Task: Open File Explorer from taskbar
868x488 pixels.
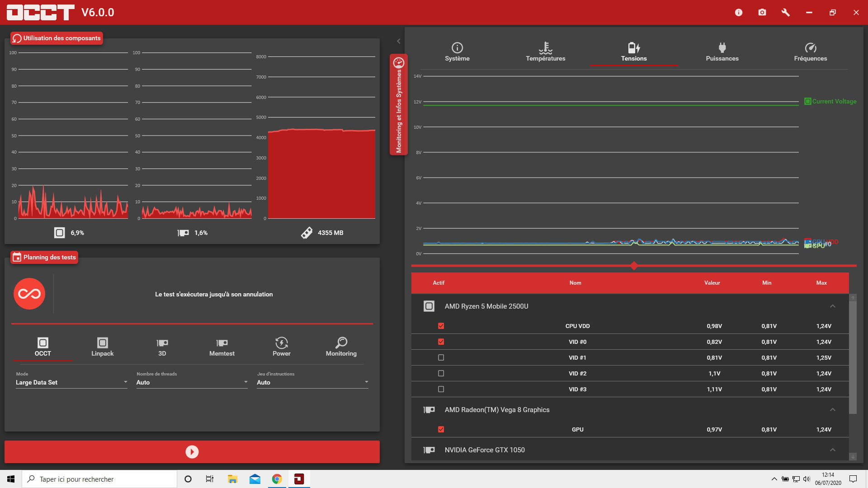Action: [232, 479]
